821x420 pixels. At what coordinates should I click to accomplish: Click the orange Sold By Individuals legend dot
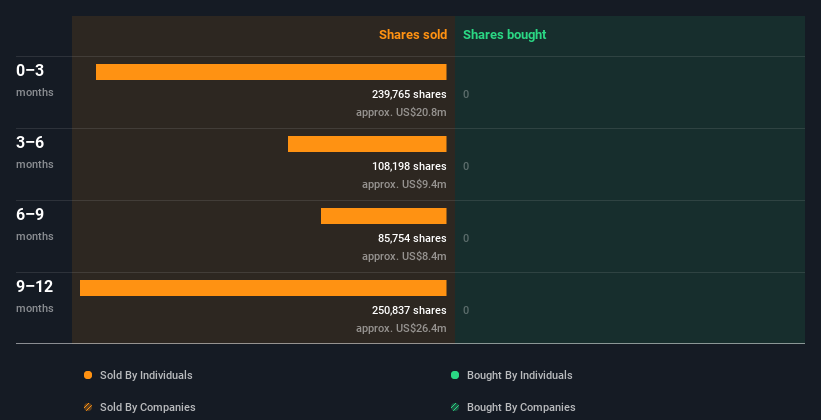point(88,375)
